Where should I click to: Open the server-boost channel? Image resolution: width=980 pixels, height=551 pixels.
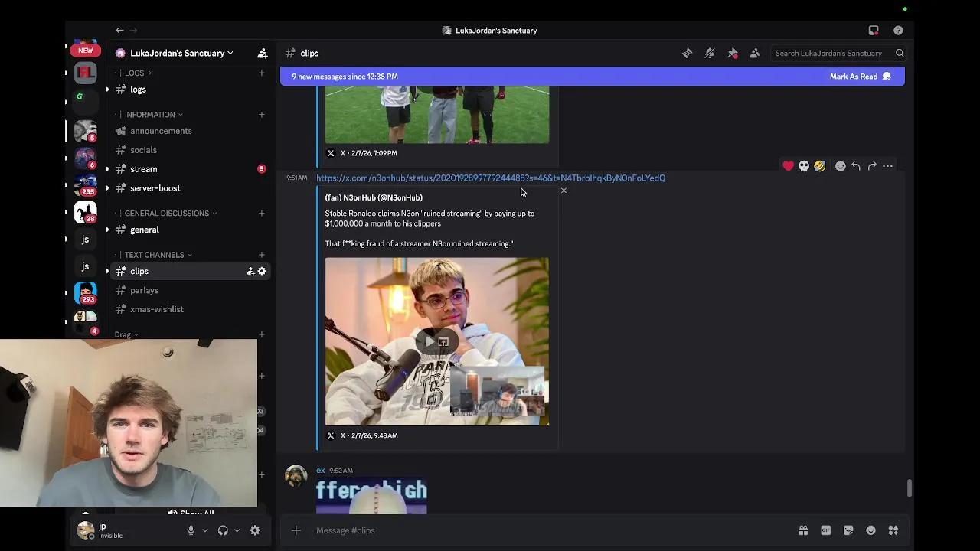190,188
